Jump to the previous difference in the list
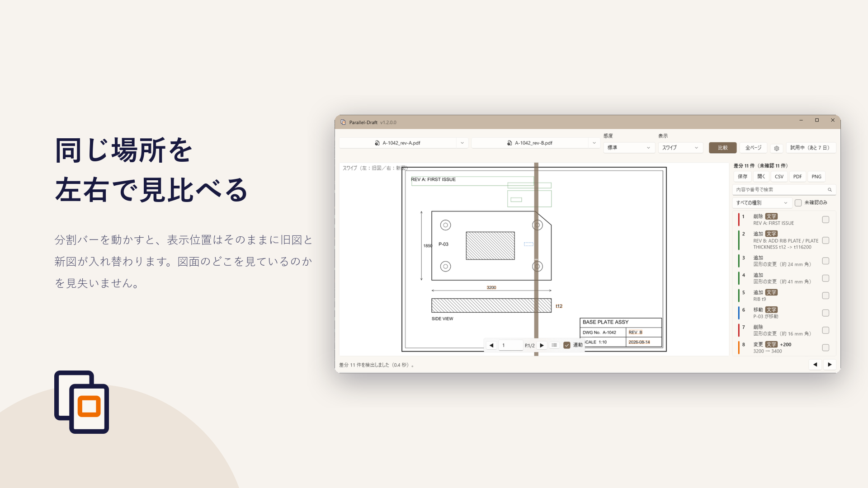Image resolution: width=868 pixels, height=488 pixels. [x=815, y=365]
